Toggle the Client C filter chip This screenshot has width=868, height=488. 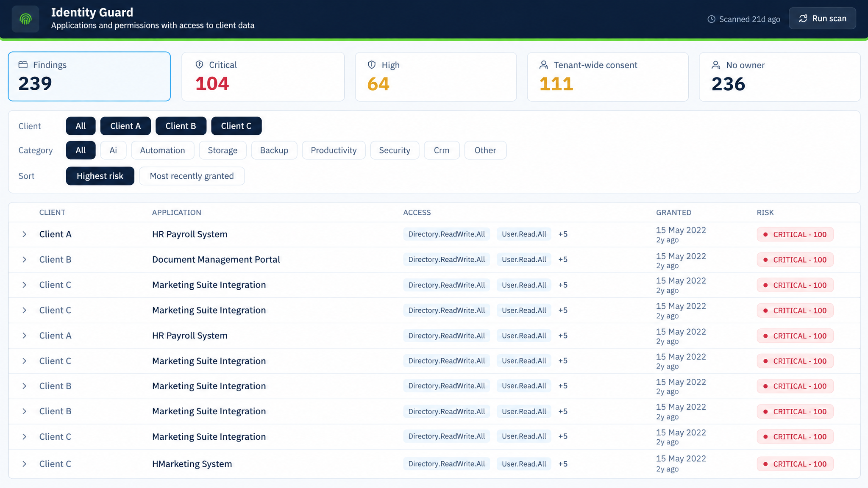pos(236,126)
